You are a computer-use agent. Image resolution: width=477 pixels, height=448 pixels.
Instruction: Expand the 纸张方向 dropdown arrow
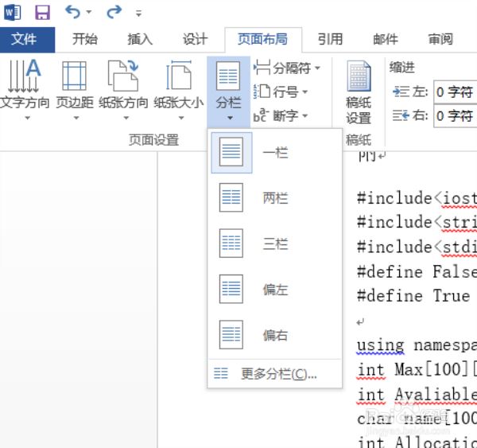(126, 118)
